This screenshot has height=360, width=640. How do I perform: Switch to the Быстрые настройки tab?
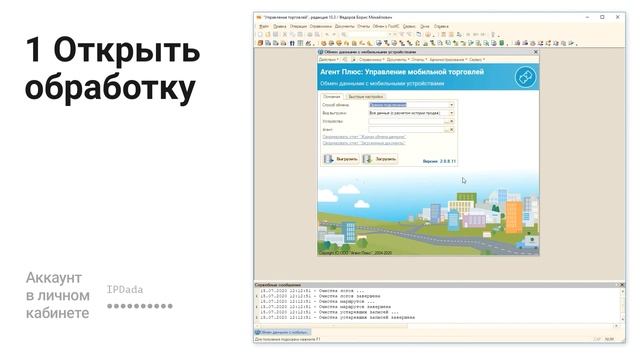366,97
